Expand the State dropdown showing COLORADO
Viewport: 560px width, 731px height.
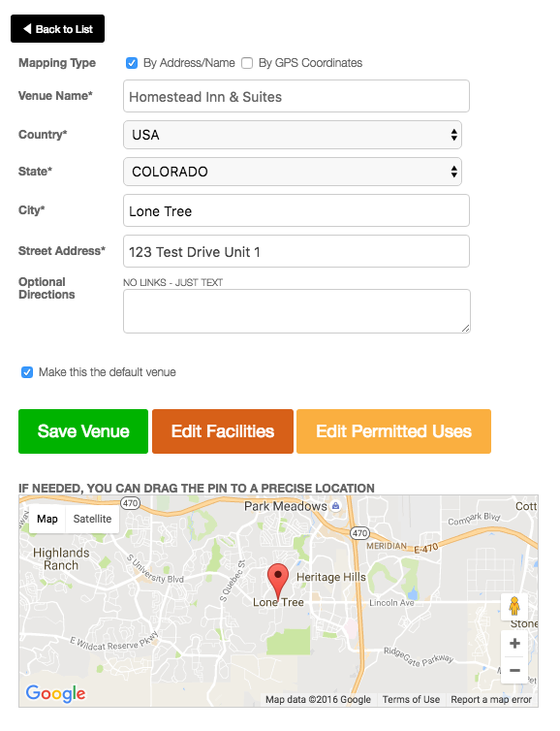click(293, 172)
